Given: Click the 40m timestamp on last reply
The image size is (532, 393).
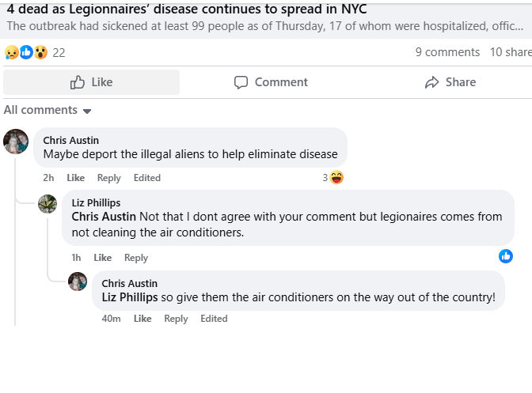Looking at the screenshot, I should click(112, 319).
